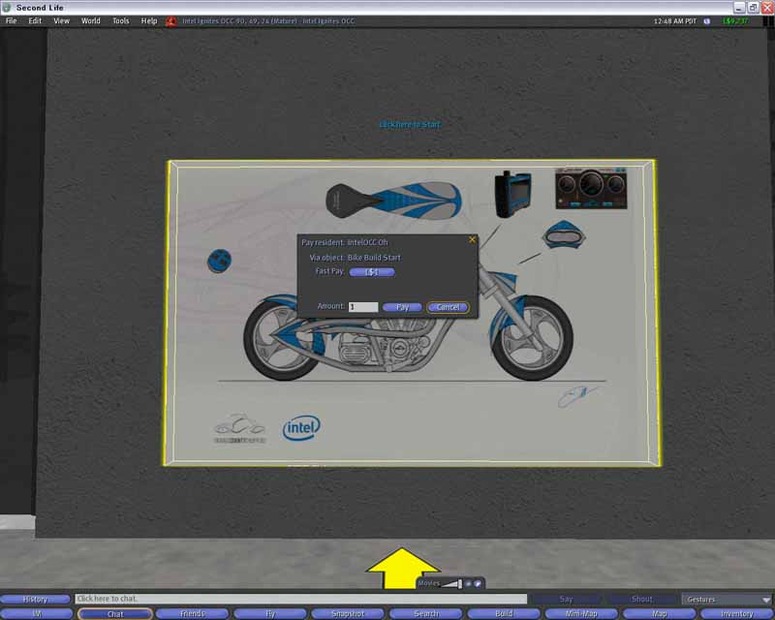
Task: Take a Snapshot
Action: point(347,614)
